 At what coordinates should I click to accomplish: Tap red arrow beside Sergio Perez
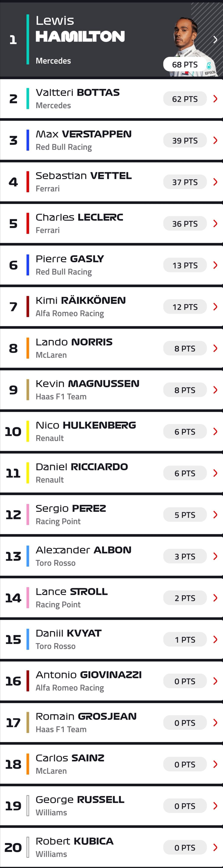pos(215,514)
